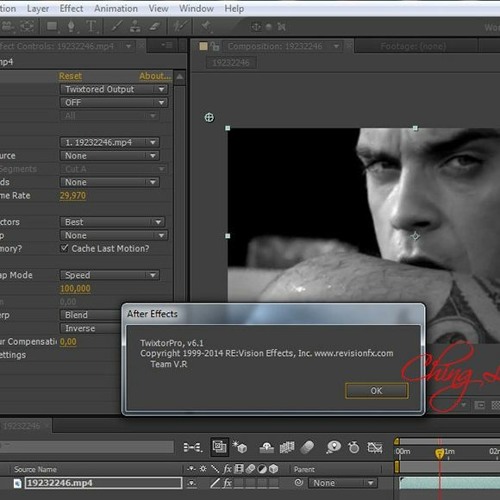
Task: Switch to the Footage: (none) tab
Action: click(x=413, y=46)
